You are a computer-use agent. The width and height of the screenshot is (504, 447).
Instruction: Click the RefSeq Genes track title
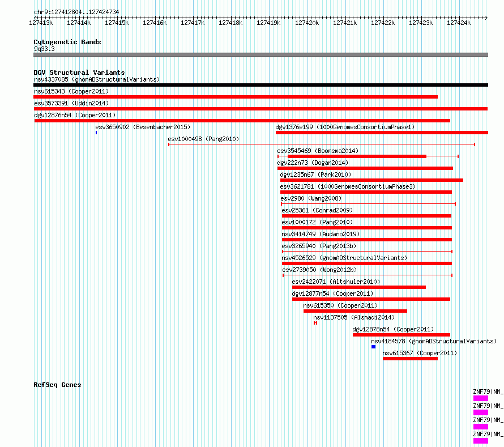57,385
